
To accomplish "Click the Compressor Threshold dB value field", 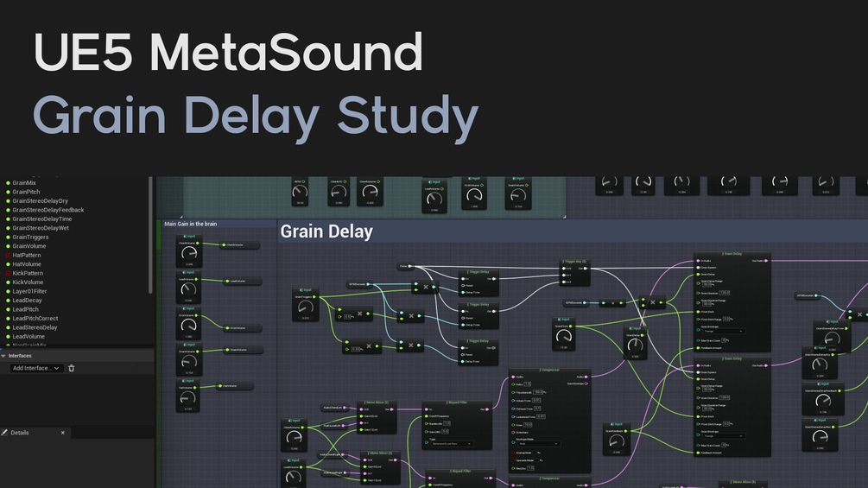I will pyautogui.click(x=538, y=392).
